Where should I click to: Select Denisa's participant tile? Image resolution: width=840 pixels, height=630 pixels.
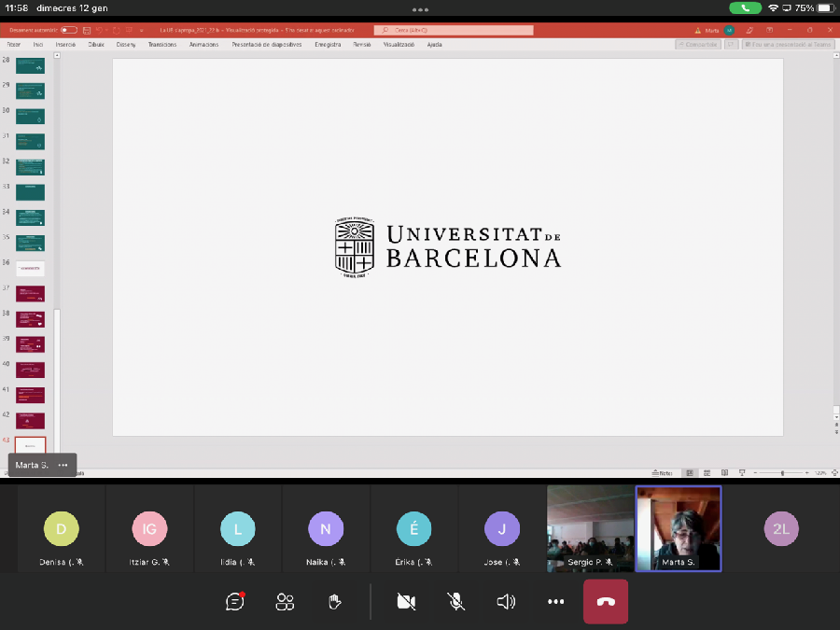click(x=62, y=529)
